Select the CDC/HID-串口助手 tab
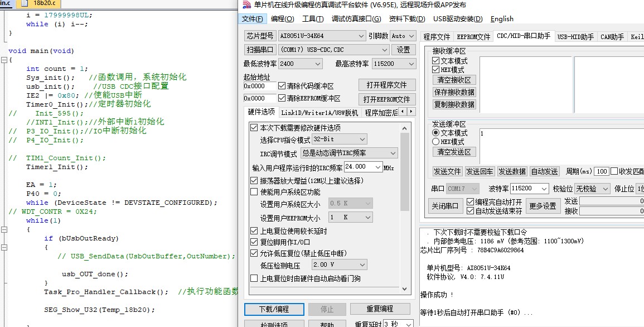This screenshot has height=327, width=644. click(x=524, y=36)
